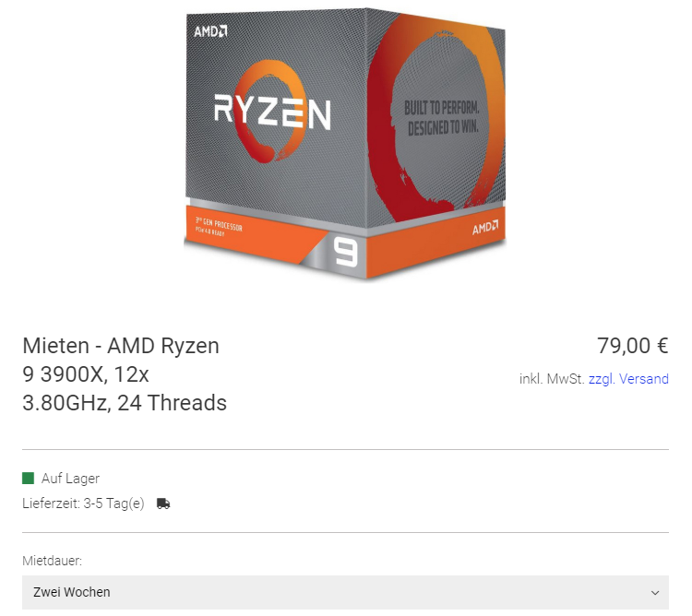Click the AMD logo on the orange strip
Viewport: 692px width, 616px height.
(x=485, y=228)
